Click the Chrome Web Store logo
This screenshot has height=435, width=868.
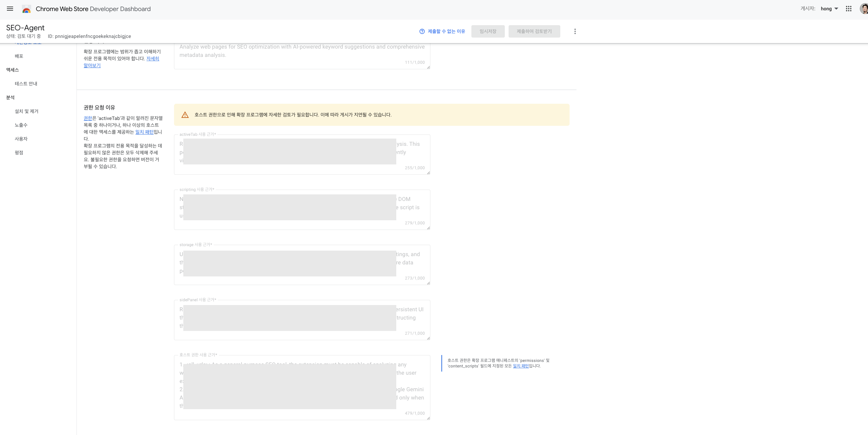(x=27, y=9)
